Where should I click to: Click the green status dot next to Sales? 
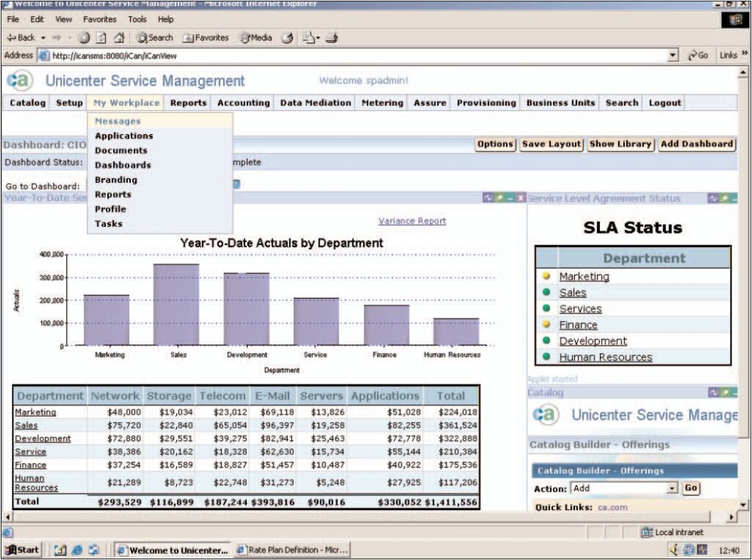(546, 292)
